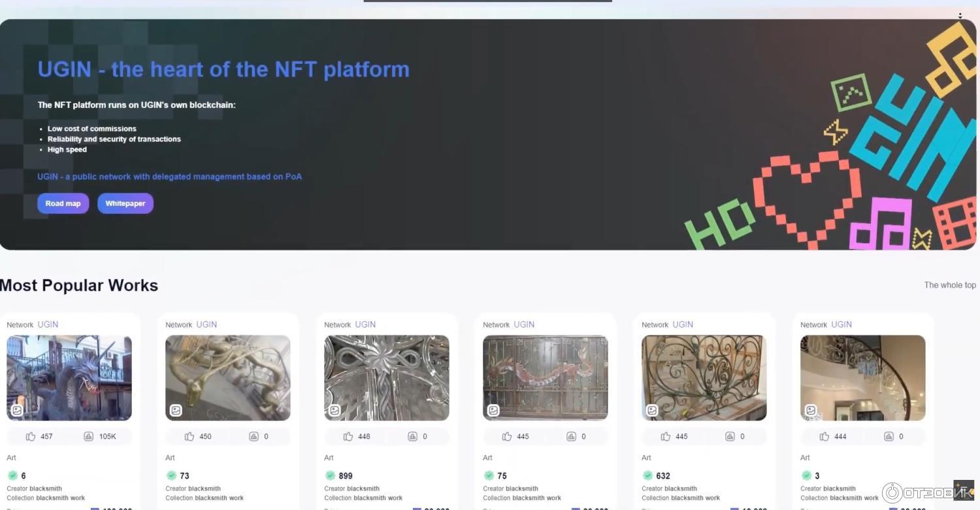Open the dragon sculpture artwork thumbnail
Image resolution: width=980 pixels, height=510 pixels.
pos(69,378)
